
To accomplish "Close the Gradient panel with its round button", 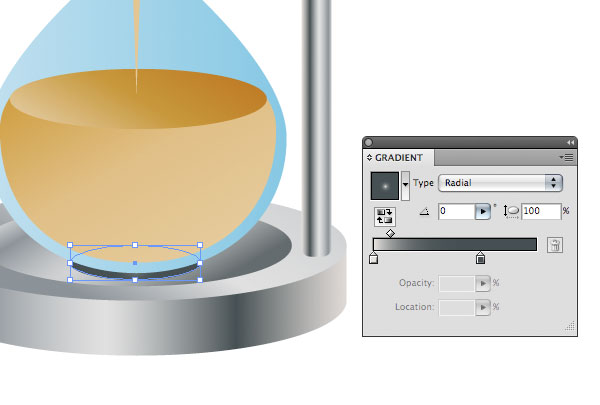I will (x=368, y=142).
